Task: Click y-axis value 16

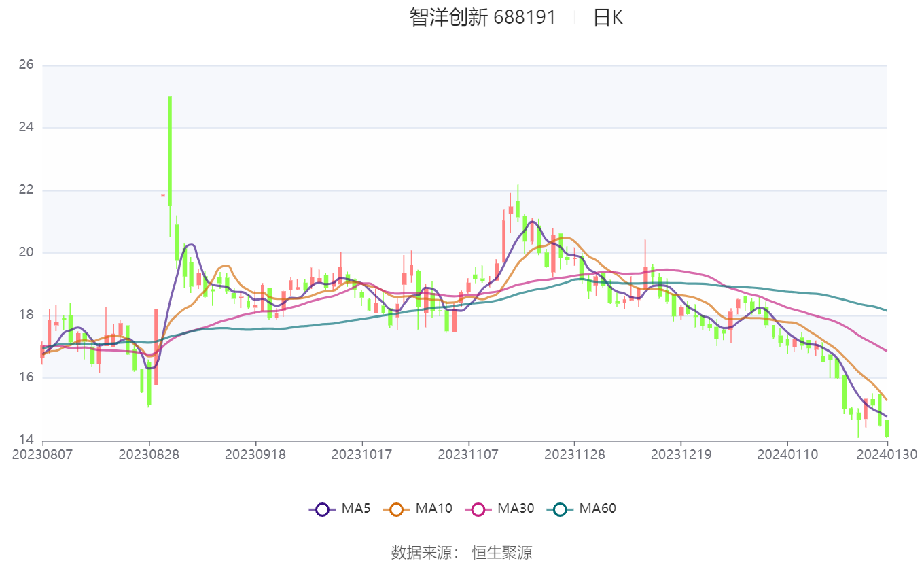Action: coord(26,377)
